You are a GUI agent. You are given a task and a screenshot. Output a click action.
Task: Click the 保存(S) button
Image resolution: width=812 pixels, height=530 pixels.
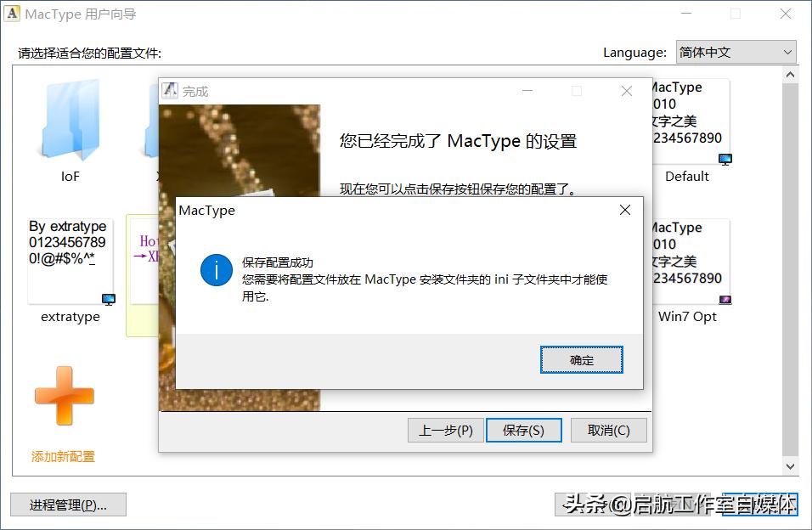(523, 430)
